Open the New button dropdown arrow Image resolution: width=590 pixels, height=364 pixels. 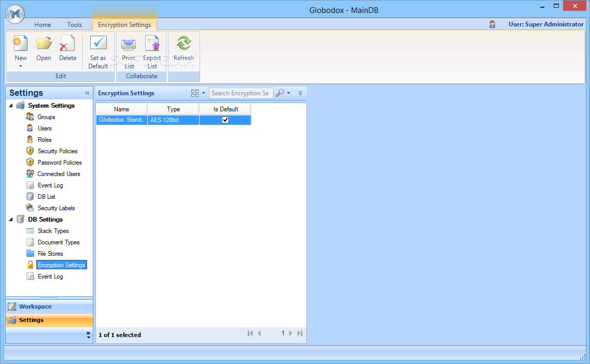20,66
